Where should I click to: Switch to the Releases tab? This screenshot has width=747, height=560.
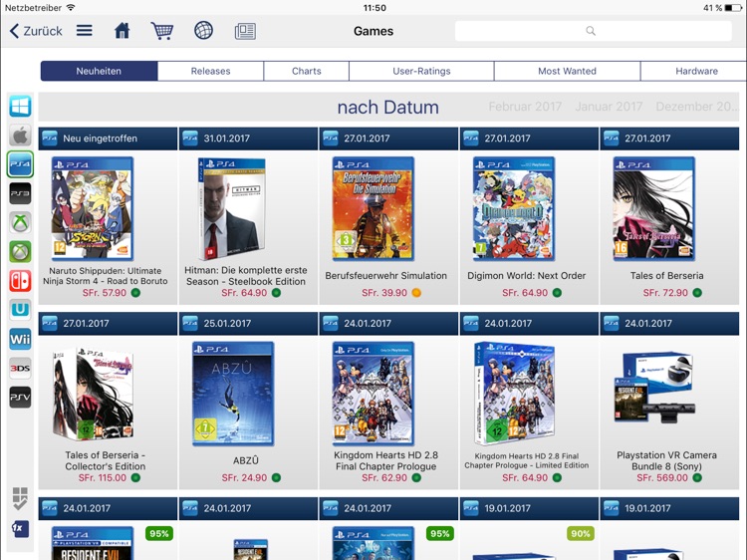[210, 71]
